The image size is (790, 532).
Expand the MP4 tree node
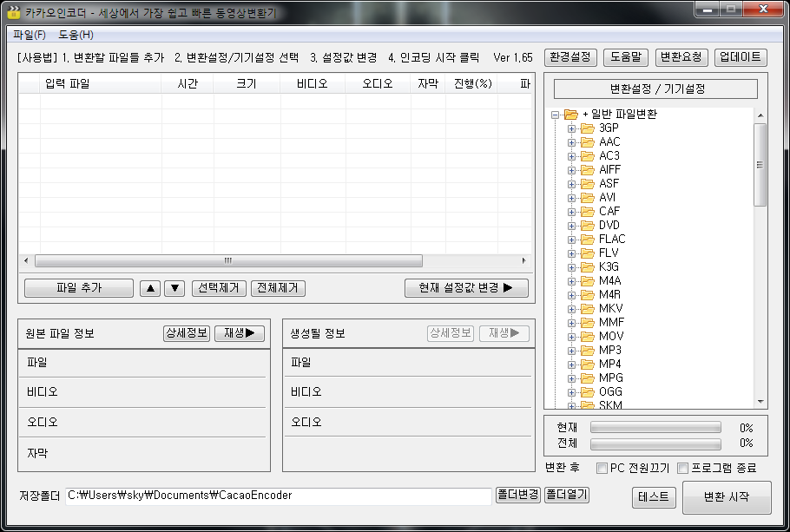(571, 365)
